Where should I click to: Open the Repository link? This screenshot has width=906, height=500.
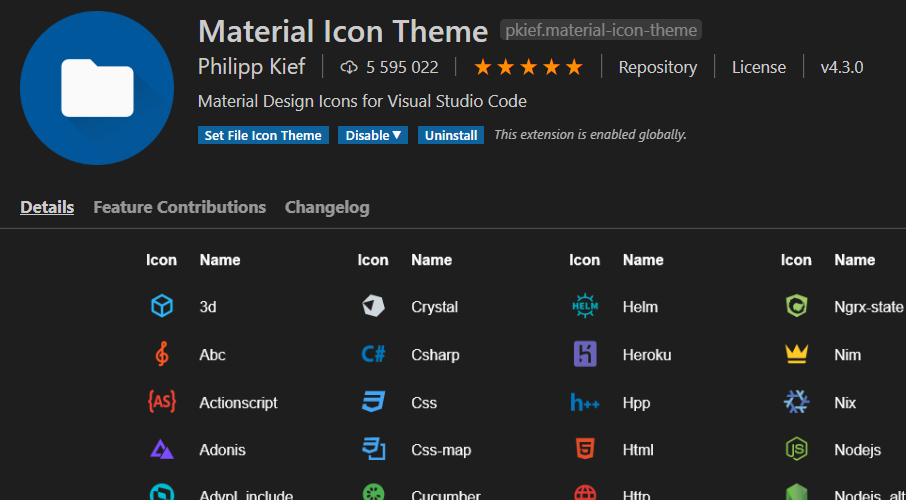click(658, 68)
